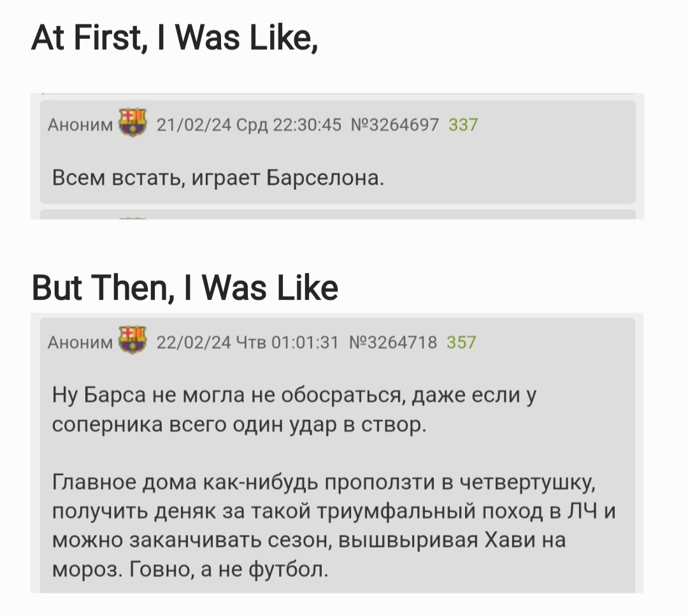Viewport: 688px width, 616px height.
Task: Click the paragraph starting "Ну Барса не могла"
Action: coord(294,410)
